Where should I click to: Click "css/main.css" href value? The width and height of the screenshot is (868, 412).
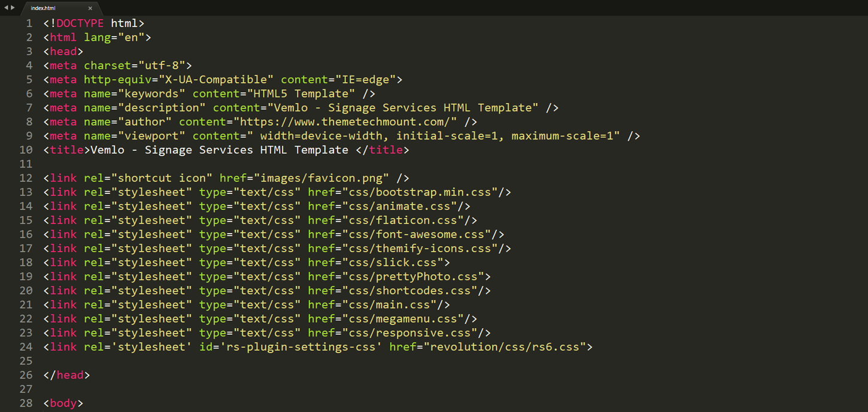coord(390,305)
